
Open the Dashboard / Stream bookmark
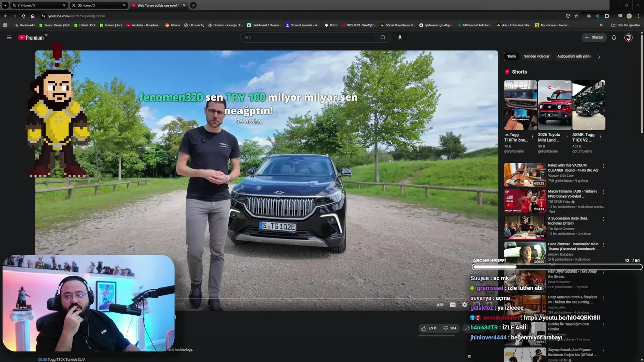[x=264, y=25]
